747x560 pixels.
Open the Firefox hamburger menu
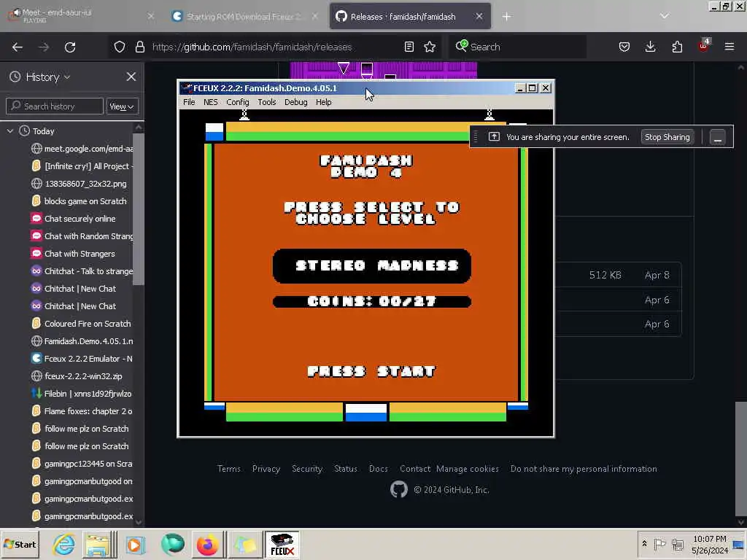[729, 47]
